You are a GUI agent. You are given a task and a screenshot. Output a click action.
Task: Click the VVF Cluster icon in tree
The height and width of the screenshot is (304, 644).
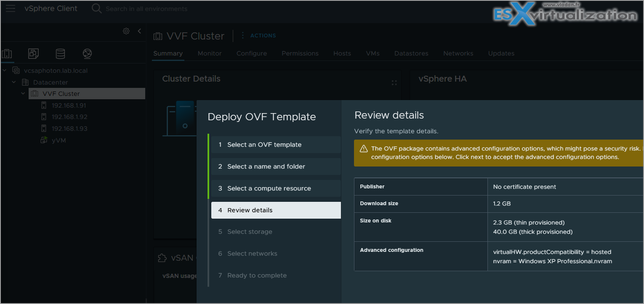35,94
